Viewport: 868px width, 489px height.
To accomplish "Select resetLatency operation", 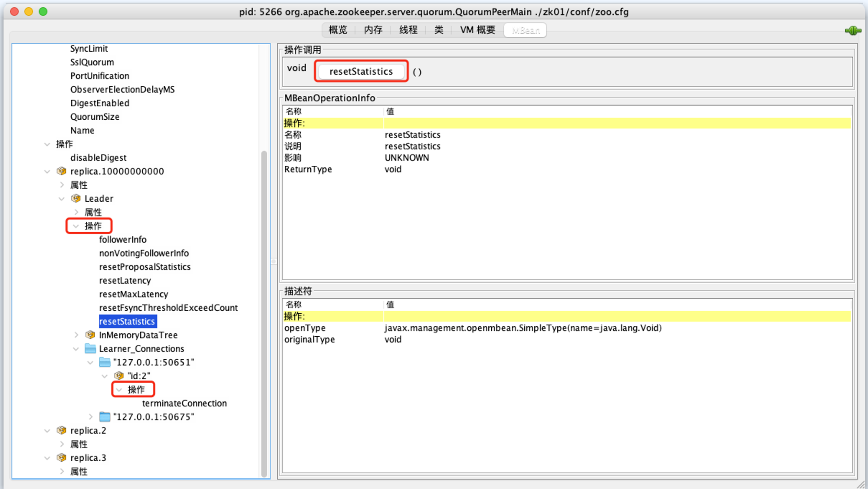I will 125,280.
